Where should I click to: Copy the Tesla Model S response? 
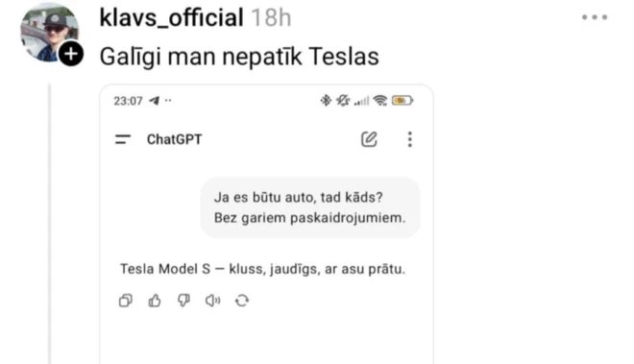pos(125,301)
